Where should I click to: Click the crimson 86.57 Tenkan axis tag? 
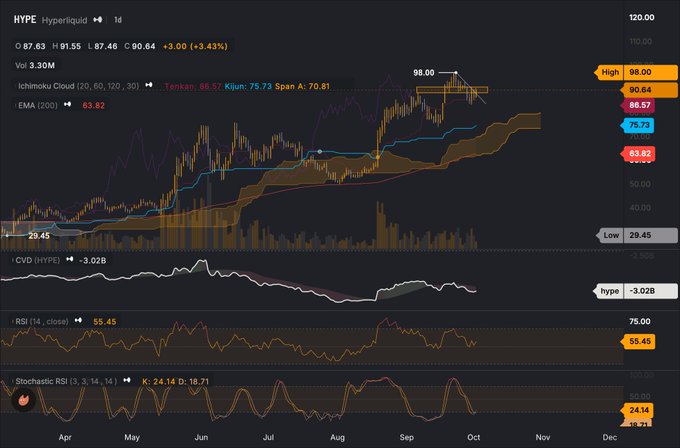pyautogui.click(x=637, y=105)
